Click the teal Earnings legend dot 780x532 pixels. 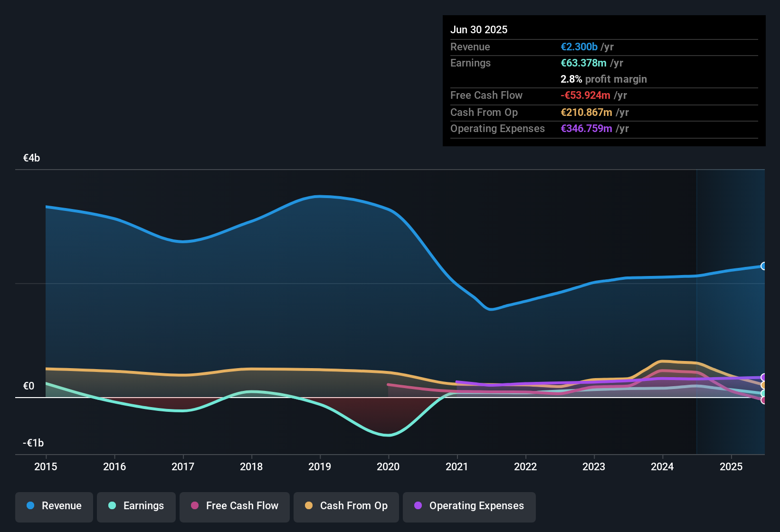point(112,506)
